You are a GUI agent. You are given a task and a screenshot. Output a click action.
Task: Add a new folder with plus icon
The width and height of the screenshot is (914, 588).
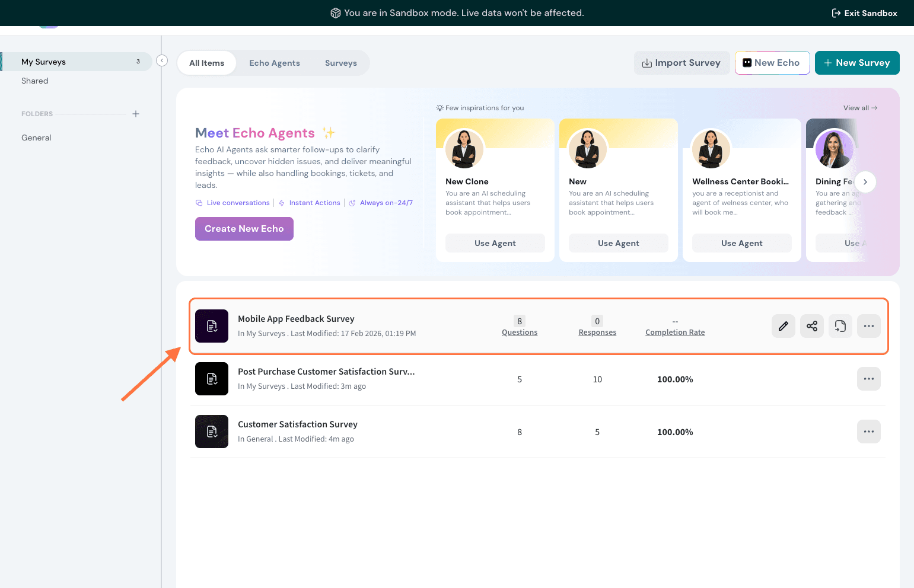136,114
